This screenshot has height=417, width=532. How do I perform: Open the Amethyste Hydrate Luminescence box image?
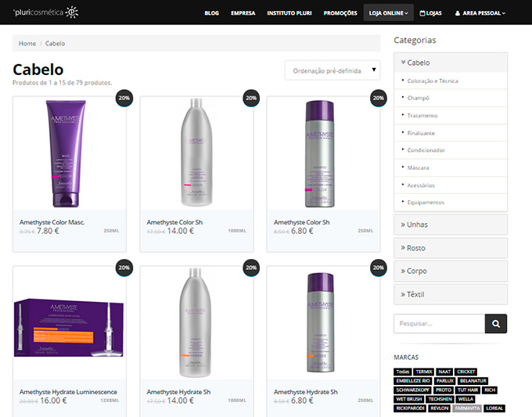(x=69, y=328)
